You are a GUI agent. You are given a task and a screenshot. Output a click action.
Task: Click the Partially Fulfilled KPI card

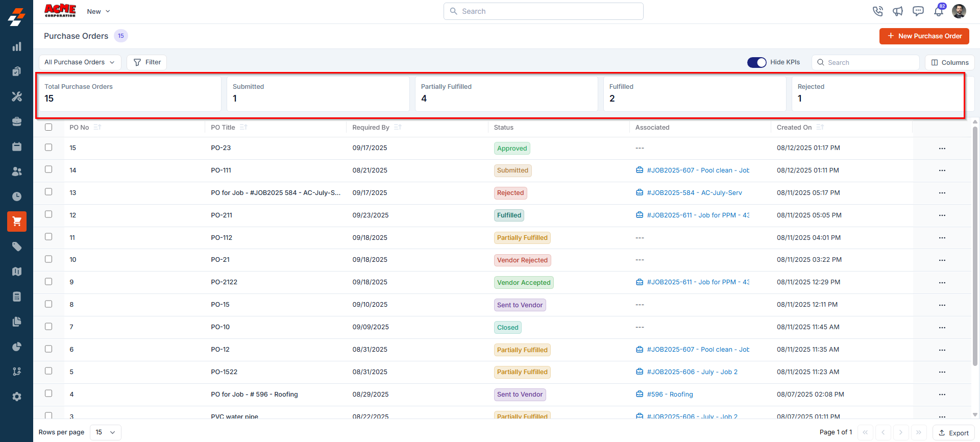pos(506,94)
